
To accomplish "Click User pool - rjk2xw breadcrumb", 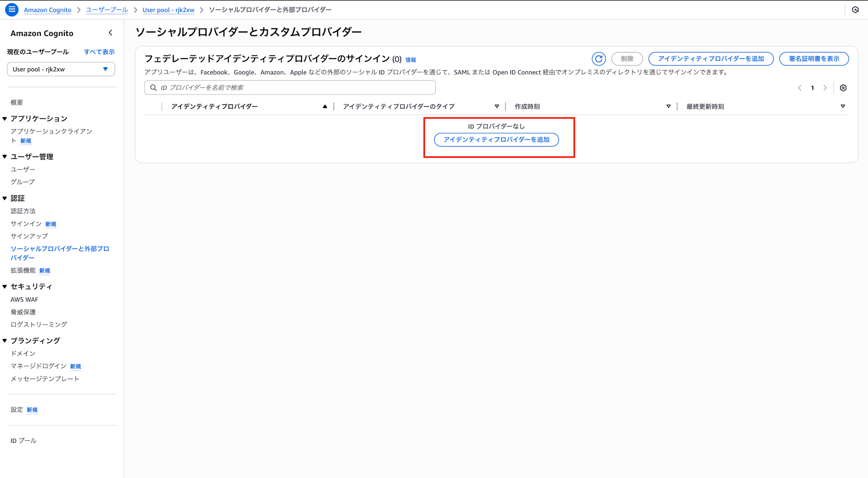I will [x=168, y=10].
